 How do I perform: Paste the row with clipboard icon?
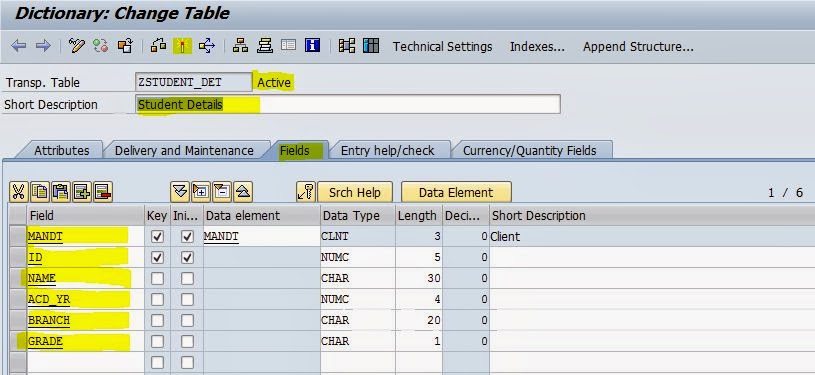click(x=61, y=192)
